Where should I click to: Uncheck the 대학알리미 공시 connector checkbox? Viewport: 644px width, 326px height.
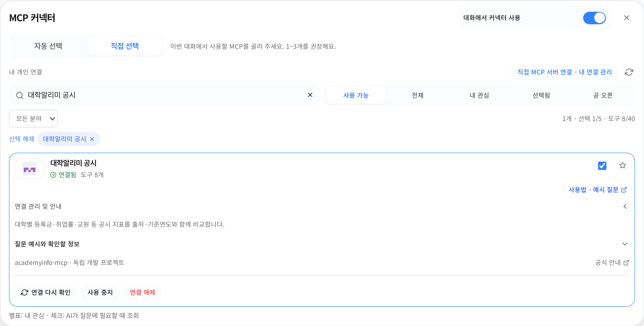pyautogui.click(x=602, y=166)
